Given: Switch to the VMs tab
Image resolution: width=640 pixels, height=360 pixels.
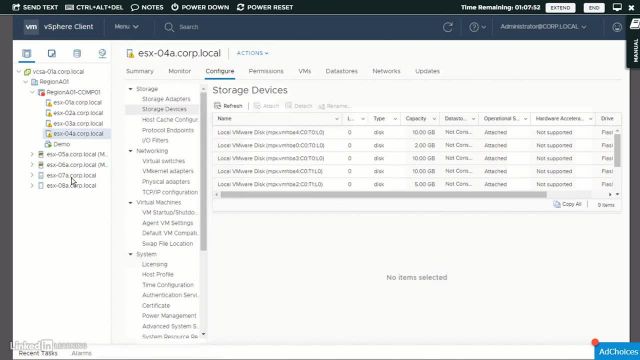Looking at the screenshot, I should (x=304, y=71).
